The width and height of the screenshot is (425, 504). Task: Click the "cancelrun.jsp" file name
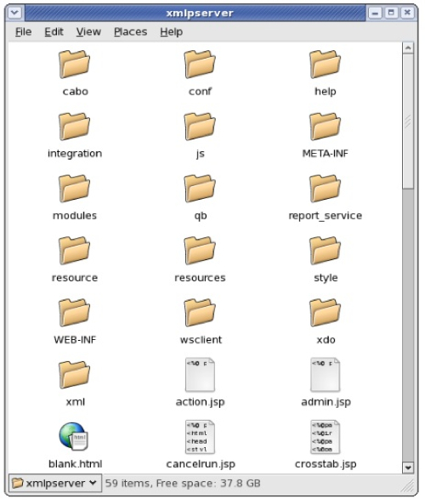[x=201, y=464]
